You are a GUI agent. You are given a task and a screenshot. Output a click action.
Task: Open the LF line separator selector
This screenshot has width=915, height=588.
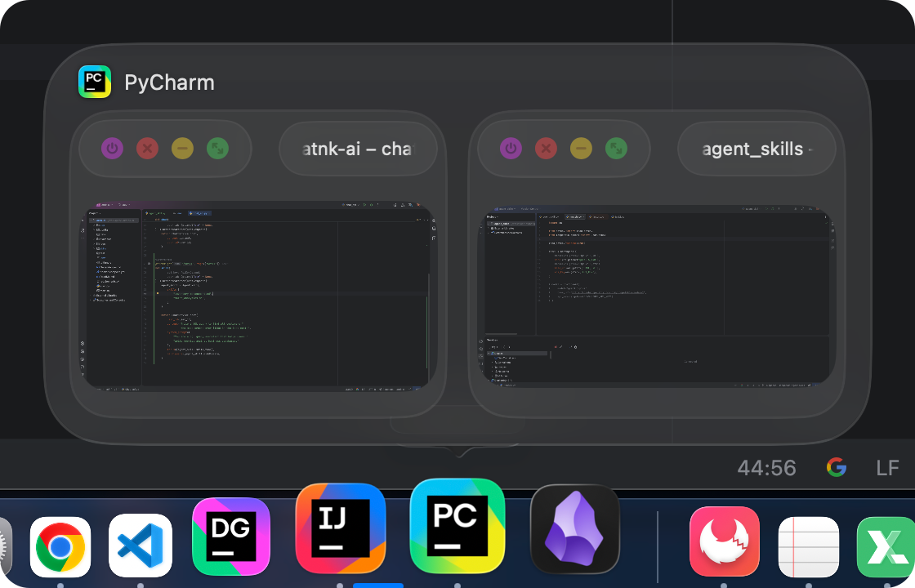point(887,468)
